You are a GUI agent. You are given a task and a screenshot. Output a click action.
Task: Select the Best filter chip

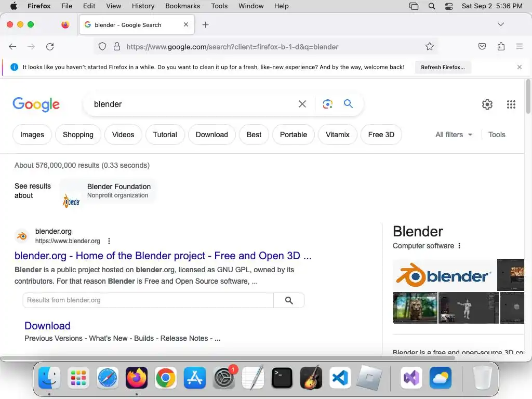(254, 135)
